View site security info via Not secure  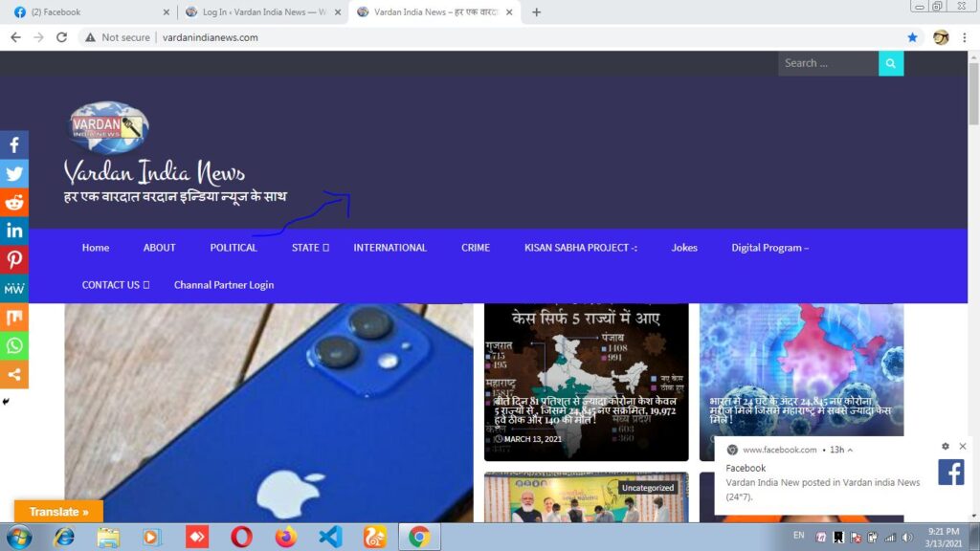[x=118, y=37]
